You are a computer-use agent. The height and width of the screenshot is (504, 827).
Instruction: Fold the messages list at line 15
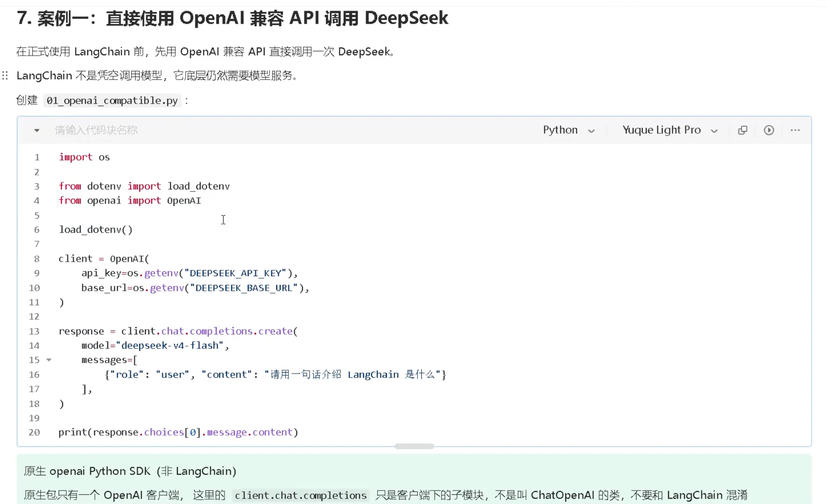[x=49, y=360]
